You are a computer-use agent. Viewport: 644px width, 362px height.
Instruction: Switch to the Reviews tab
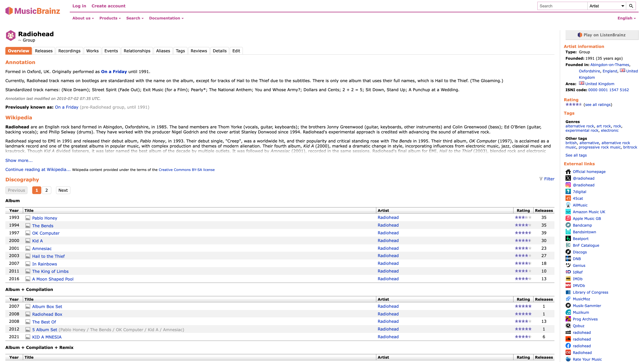(199, 51)
